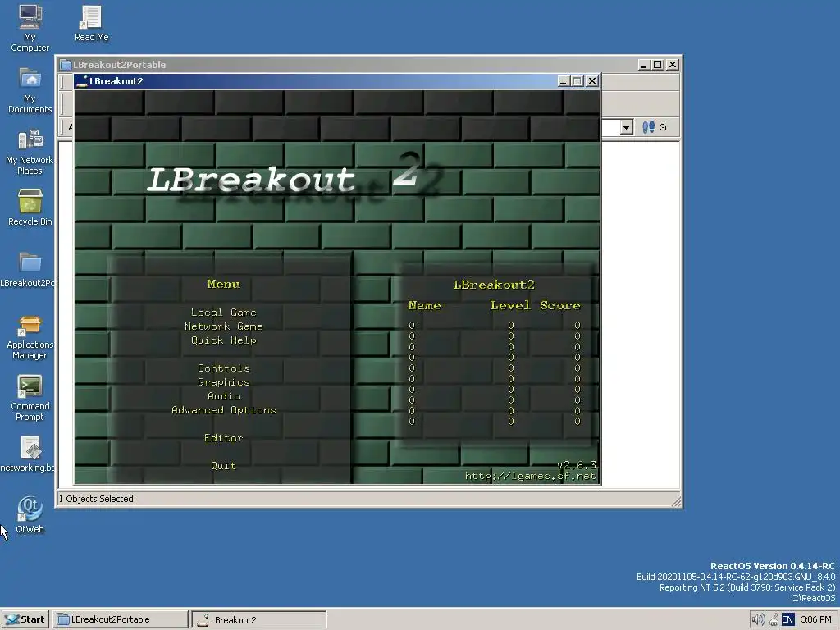Viewport: 840px width, 630px height.
Task: Open Quick Help in the menu
Action: pos(223,340)
